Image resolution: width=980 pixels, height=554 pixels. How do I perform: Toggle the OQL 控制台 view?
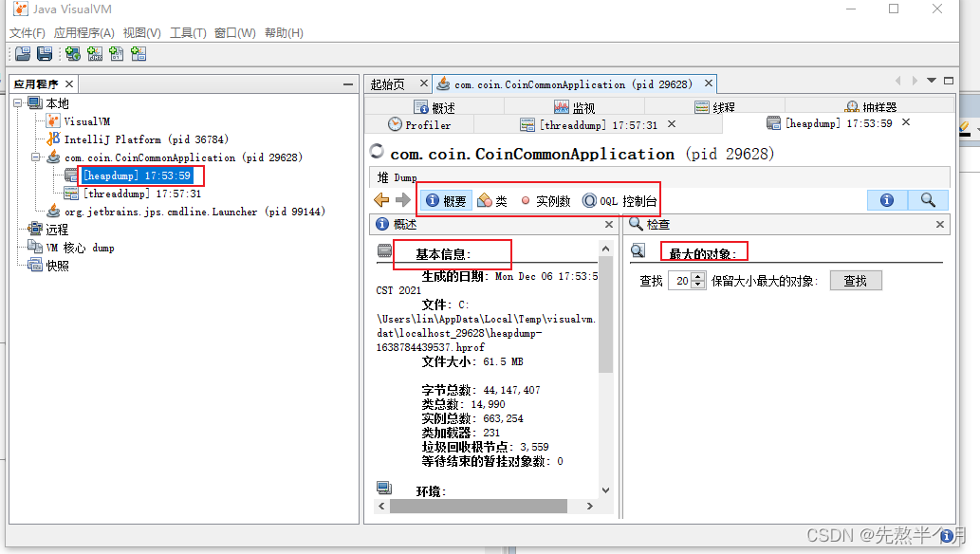619,201
